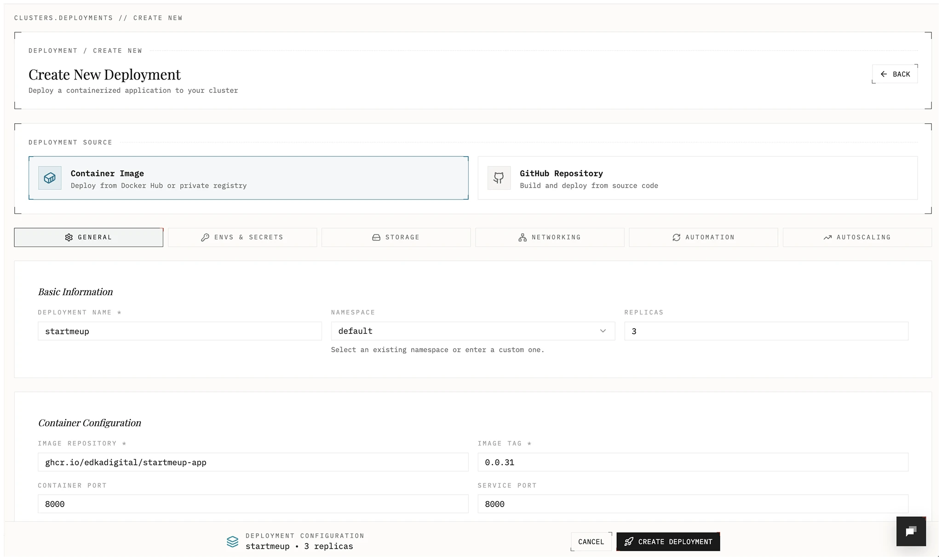The width and height of the screenshot is (942, 560).
Task: Select the General settings gear icon
Action: (x=69, y=237)
